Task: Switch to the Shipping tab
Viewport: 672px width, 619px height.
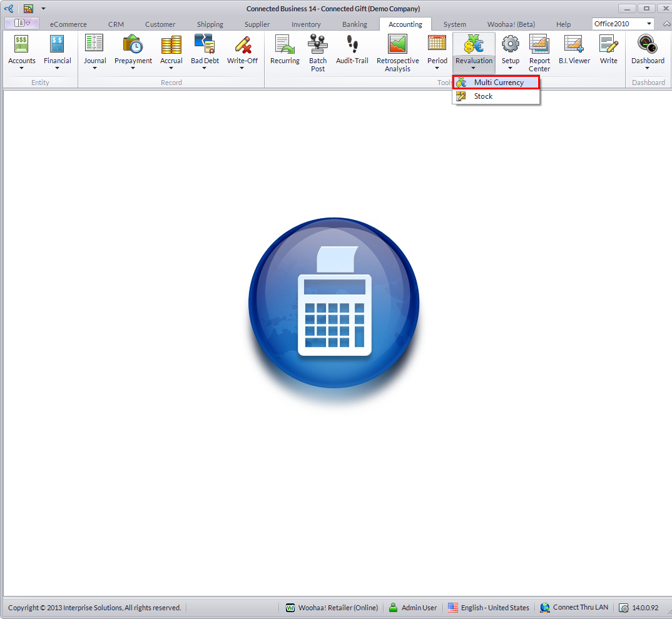Action: click(x=210, y=24)
